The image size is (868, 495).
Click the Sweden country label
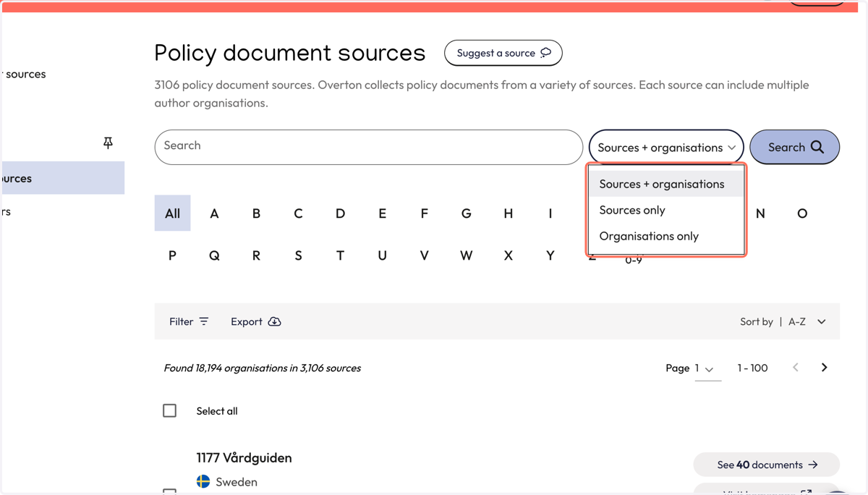pos(237,482)
